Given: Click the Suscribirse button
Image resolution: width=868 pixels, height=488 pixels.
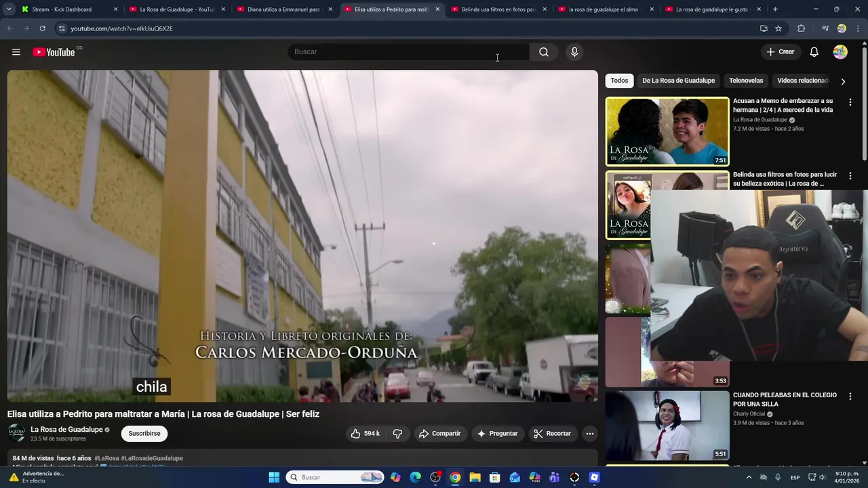Looking at the screenshot, I should point(144,434).
